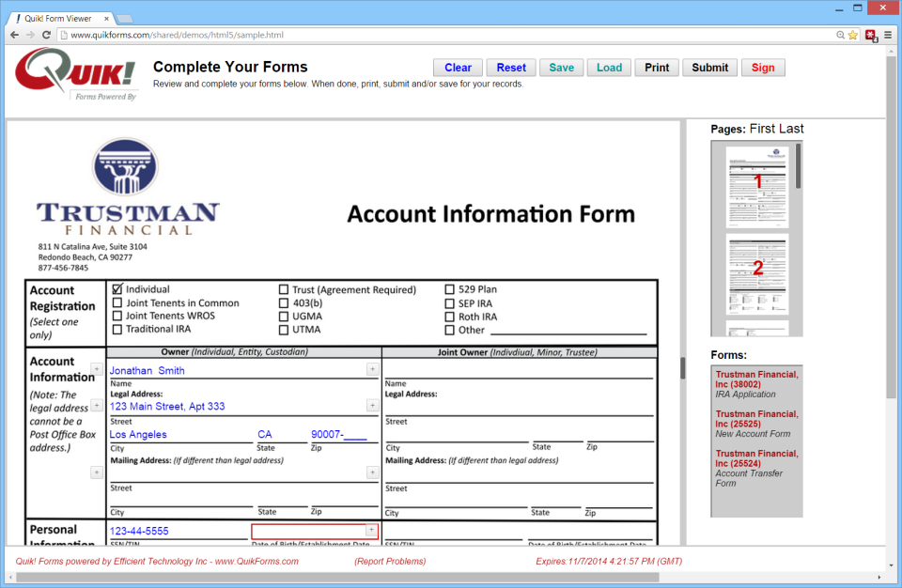Switch to Quik! Form Viewer tab
Image resolution: width=902 pixels, height=588 pixels.
[57, 19]
